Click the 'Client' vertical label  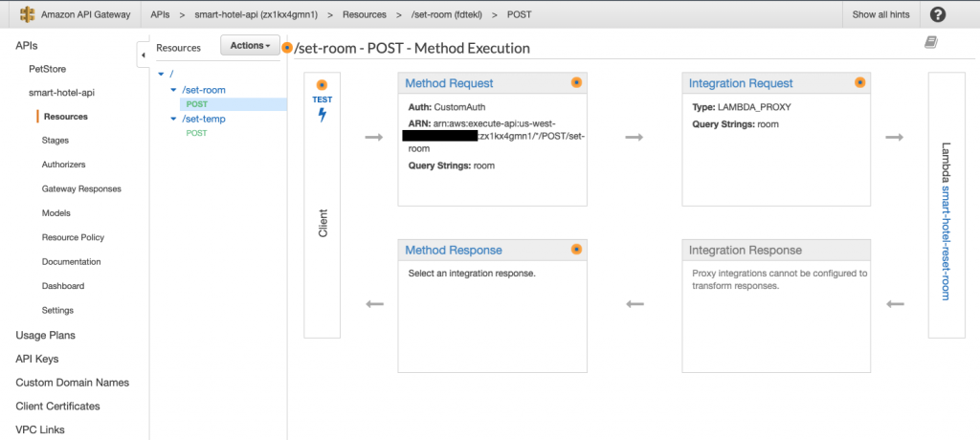point(323,223)
